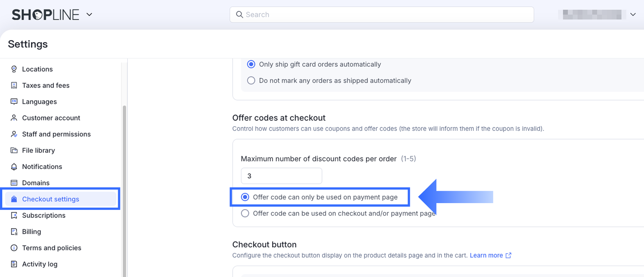Open Staff and permissions settings
The width and height of the screenshot is (644, 277).
pyautogui.click(x=56, y=134)
